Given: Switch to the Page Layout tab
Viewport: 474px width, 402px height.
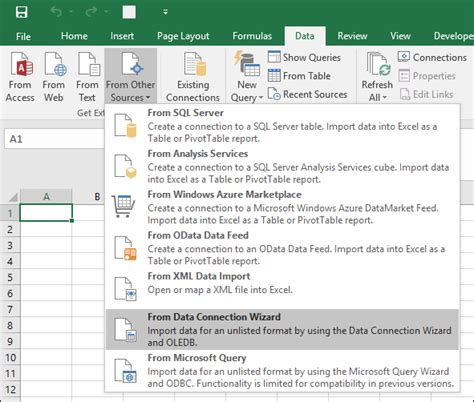Looking at the screenshot, I should click(183, 36).
